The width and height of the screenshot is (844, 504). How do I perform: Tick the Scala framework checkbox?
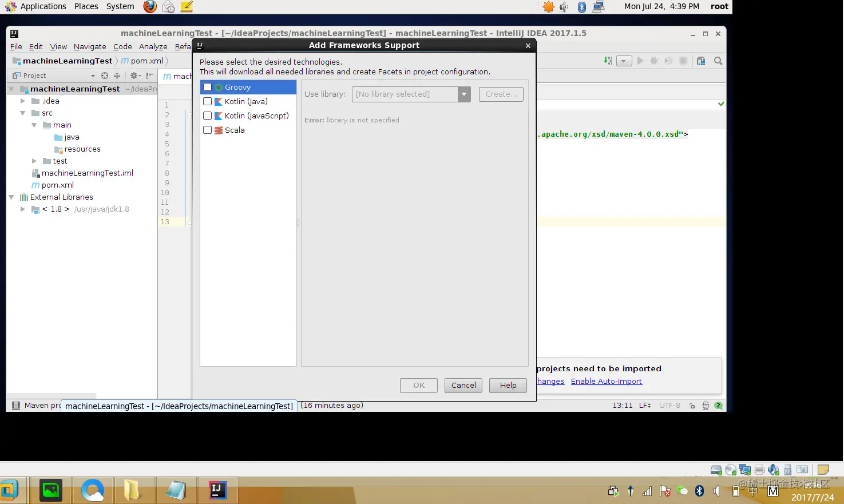point(208,130)
